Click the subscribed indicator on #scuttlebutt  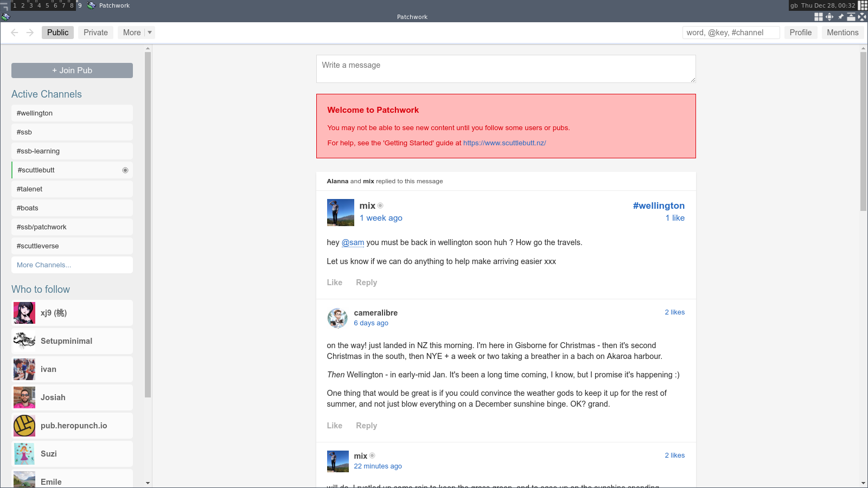pos(125,170)
